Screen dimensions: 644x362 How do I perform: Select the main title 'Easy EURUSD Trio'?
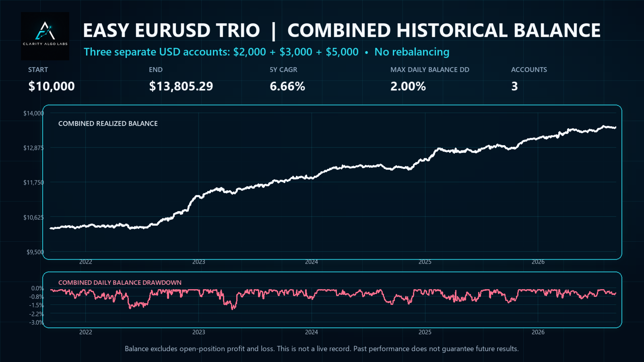coord(171,31)
